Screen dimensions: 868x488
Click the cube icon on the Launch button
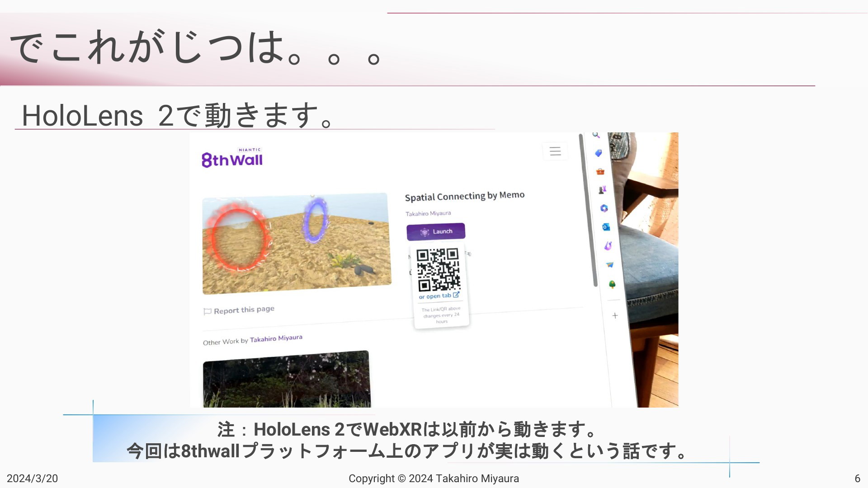pos(425,232)
